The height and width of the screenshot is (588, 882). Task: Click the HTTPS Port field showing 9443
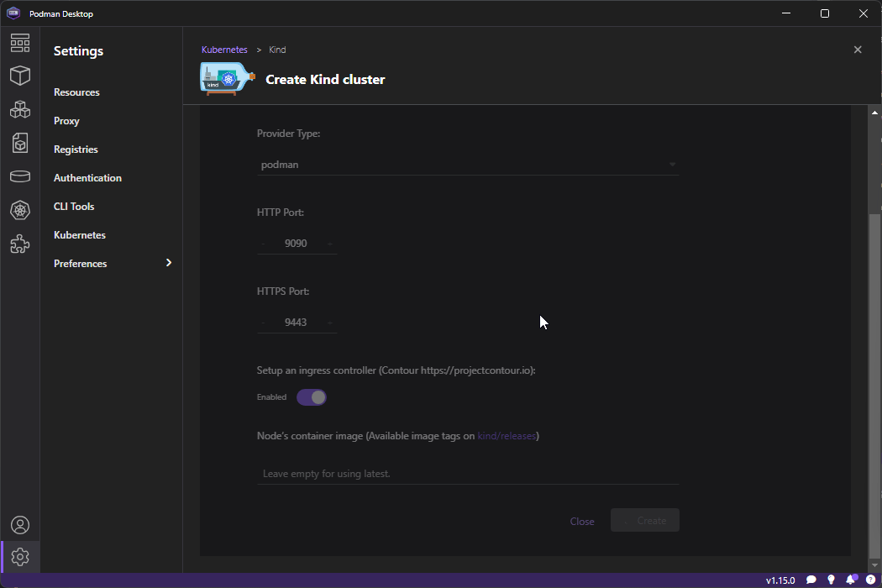click(297, 323)
